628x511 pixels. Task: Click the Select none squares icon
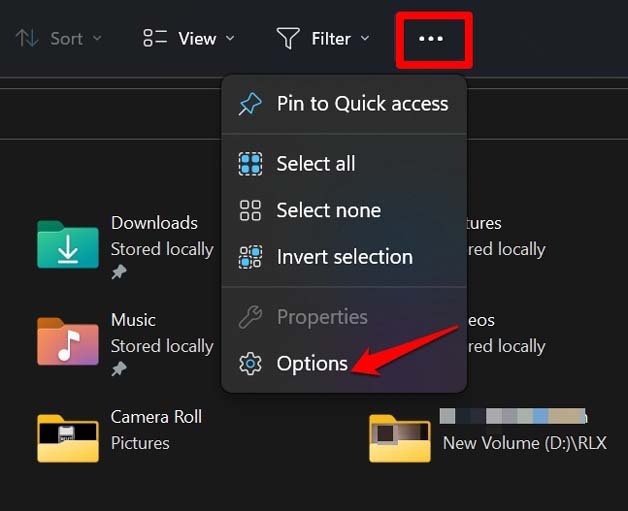point(250,210)
